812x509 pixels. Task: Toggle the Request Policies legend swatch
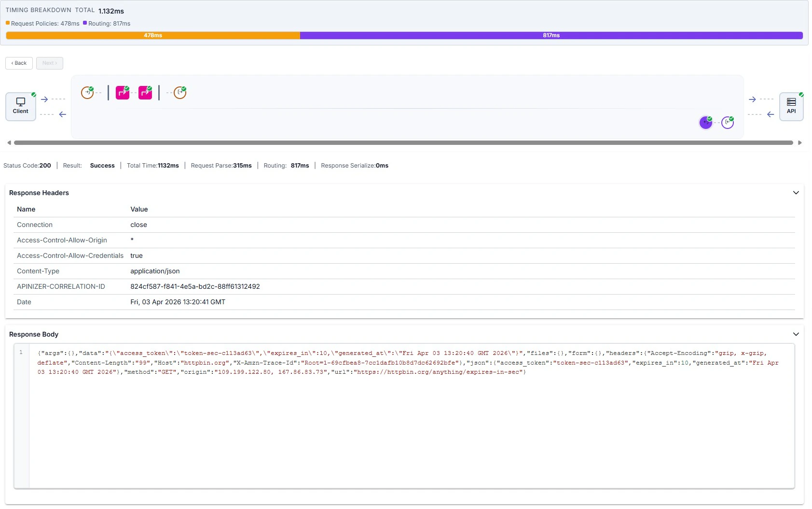(7, 22)
